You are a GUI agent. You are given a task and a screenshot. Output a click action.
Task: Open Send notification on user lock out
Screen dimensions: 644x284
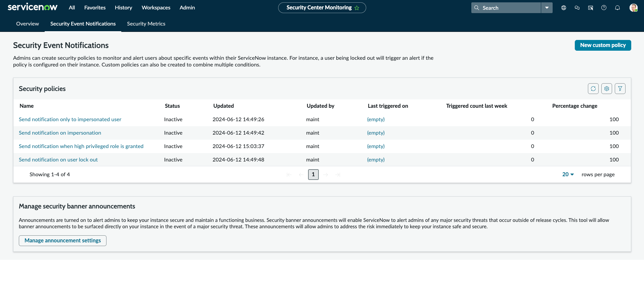point(58,160)
